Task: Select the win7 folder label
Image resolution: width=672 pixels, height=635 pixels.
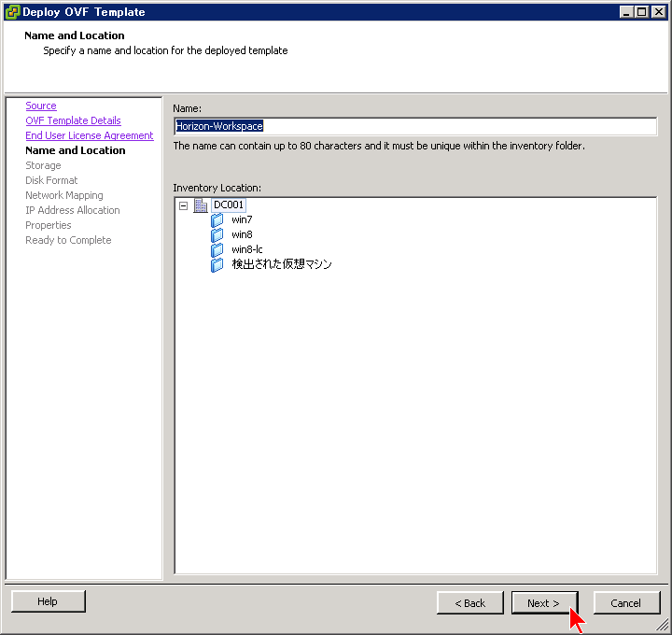Action: pos(242,220)
